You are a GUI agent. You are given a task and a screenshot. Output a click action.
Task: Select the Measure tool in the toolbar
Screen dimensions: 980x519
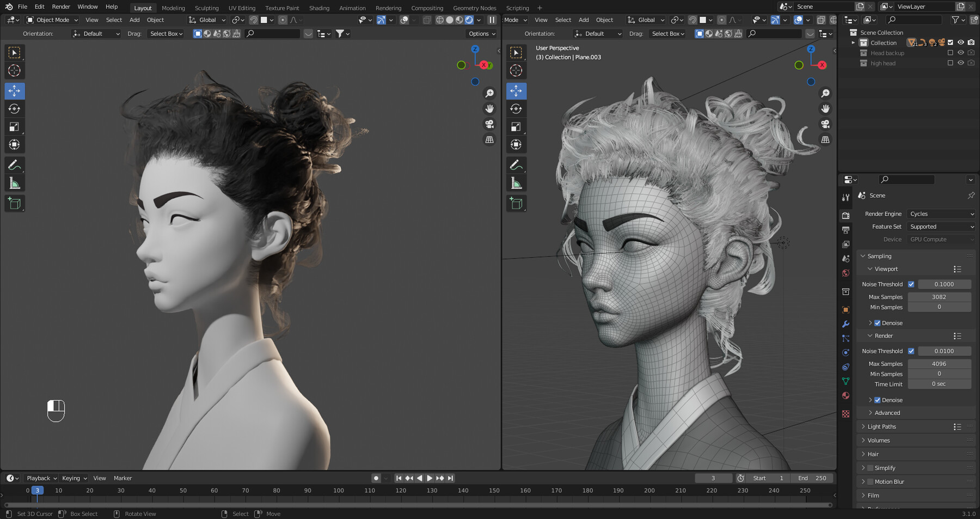[15, 182]
